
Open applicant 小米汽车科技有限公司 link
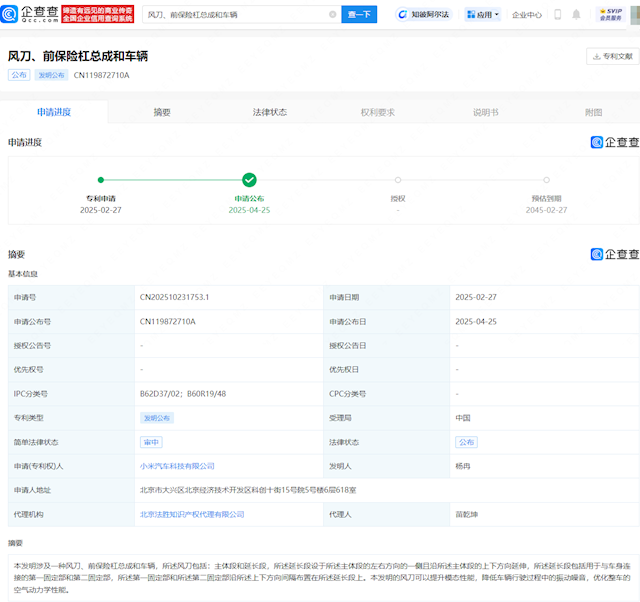[177, 466]
